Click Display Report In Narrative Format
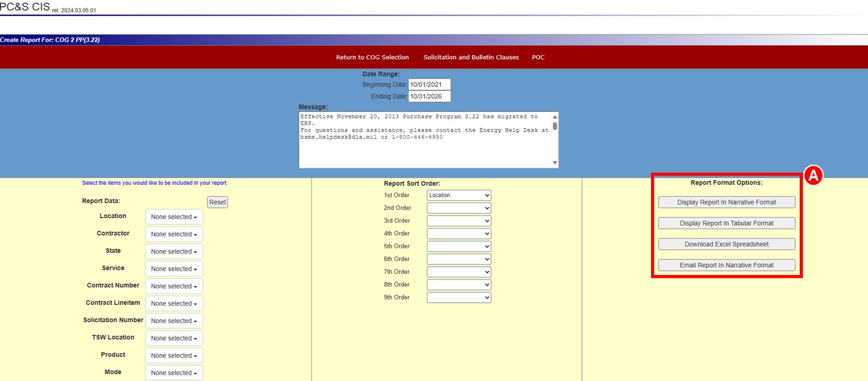This screenshot has height=381, width=868. click(x=726, y=202)
